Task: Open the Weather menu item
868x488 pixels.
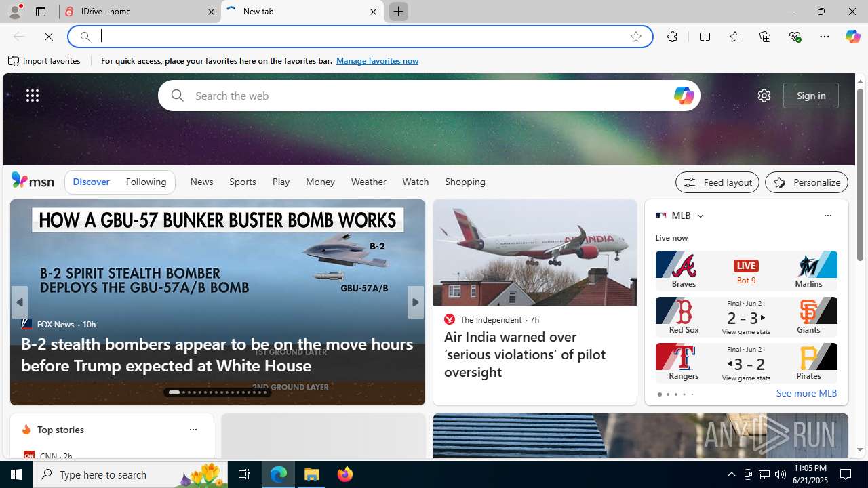Action: 368,182
